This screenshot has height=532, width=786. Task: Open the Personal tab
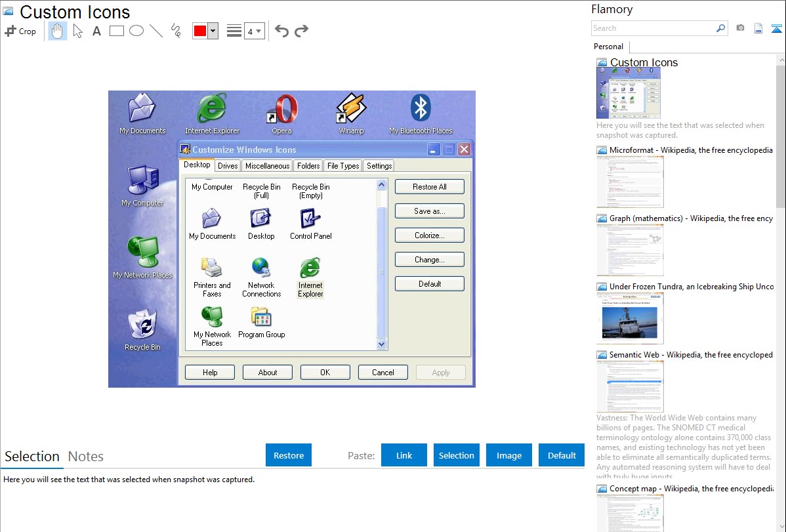coord(608,47)
